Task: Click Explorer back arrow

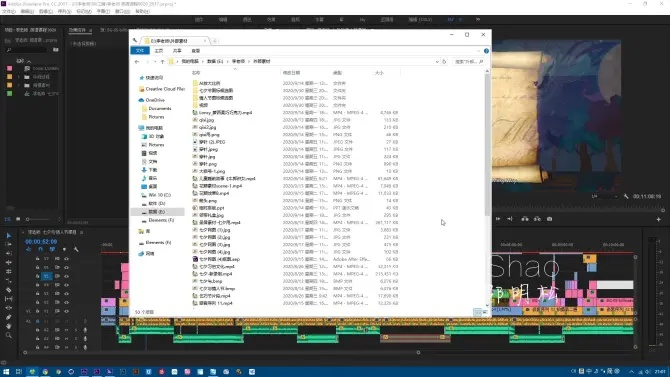Action: 137,62
